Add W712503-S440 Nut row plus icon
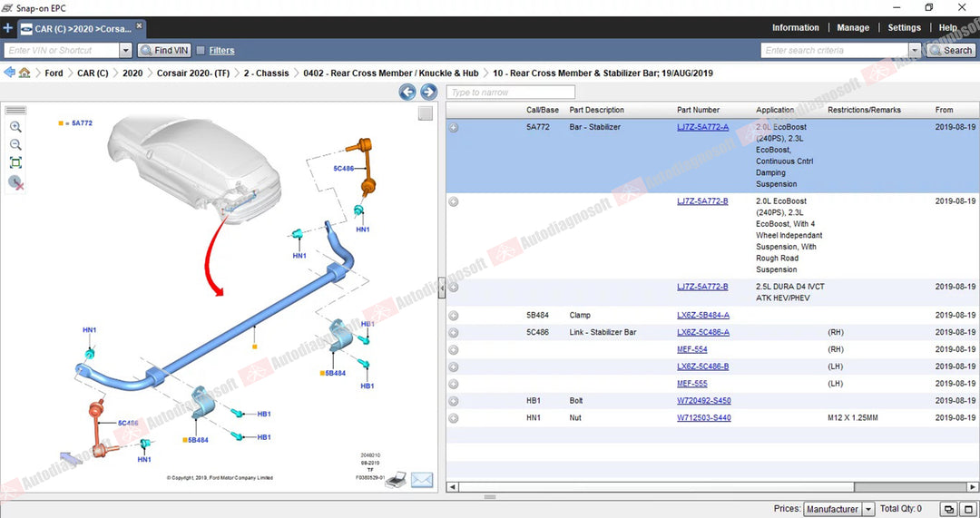The image size is (980, 518). [x=454, y=418]
